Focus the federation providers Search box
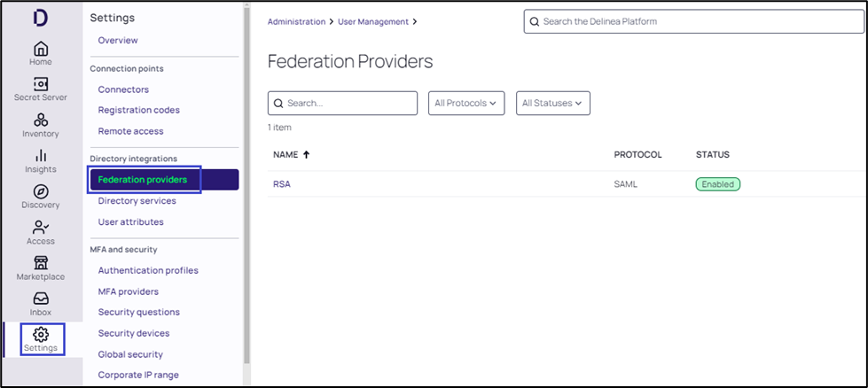The height and width of the screenshot is (388, 868). pos(349,104)
